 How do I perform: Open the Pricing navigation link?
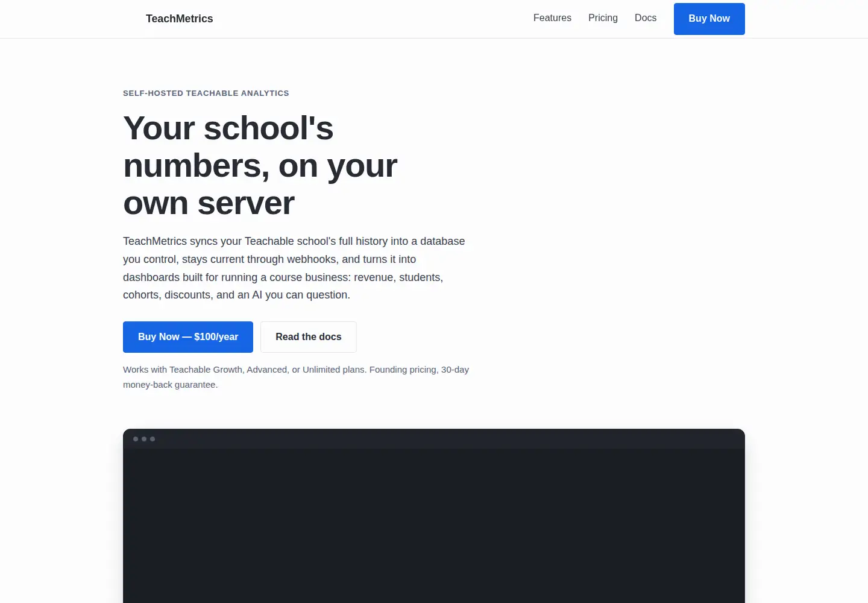tap(603, 18)
